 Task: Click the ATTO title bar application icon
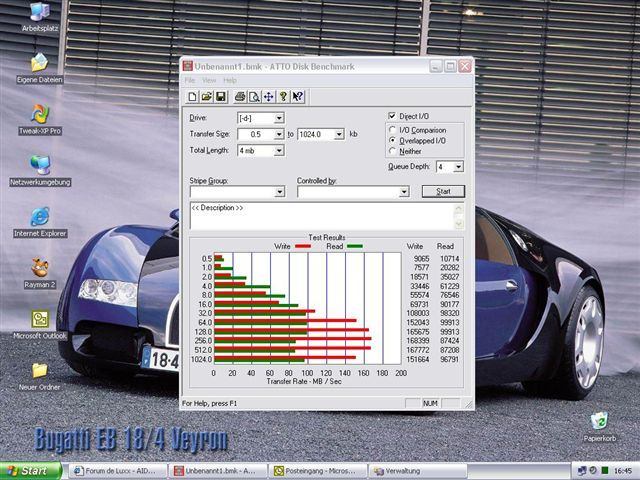pyautogui.click(x=187, y=66)
